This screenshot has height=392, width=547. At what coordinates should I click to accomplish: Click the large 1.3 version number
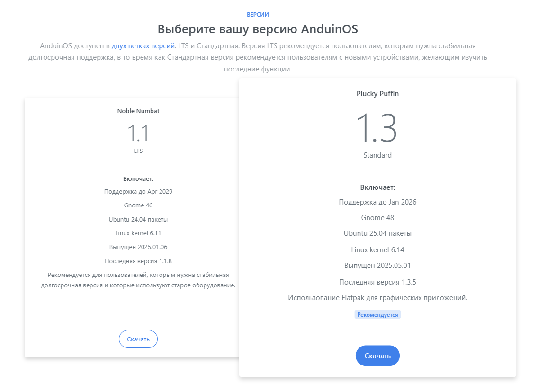377,128
